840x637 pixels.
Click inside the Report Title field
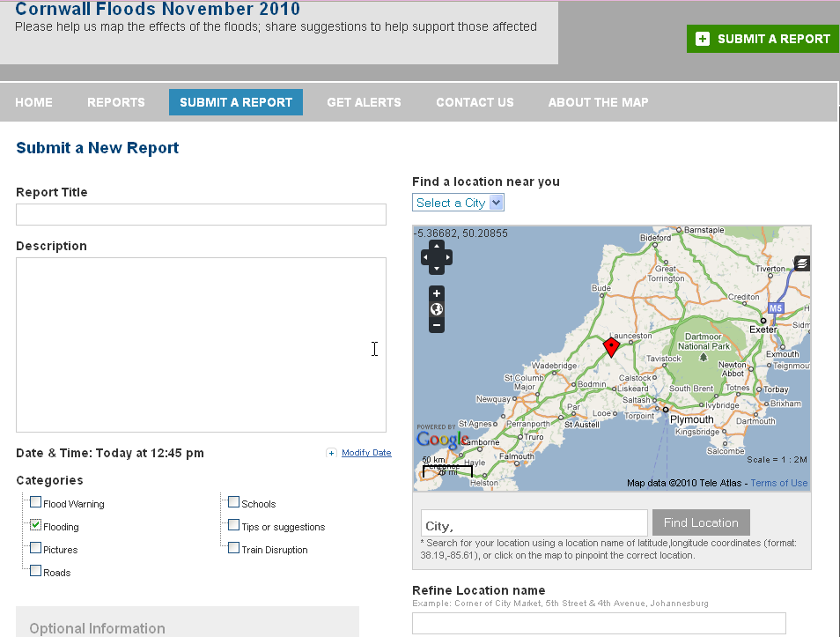(x=201, y=214)
